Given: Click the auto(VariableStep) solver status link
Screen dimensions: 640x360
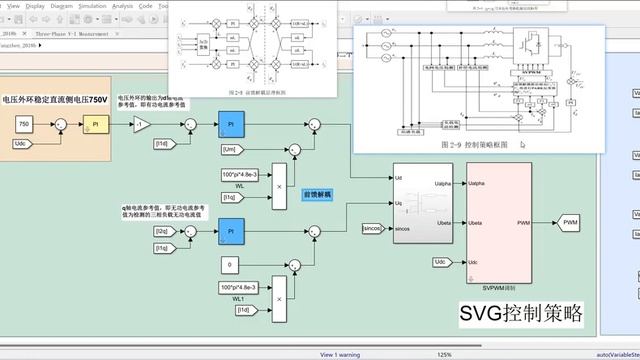Looking at the screenshot, I should 618,355.
